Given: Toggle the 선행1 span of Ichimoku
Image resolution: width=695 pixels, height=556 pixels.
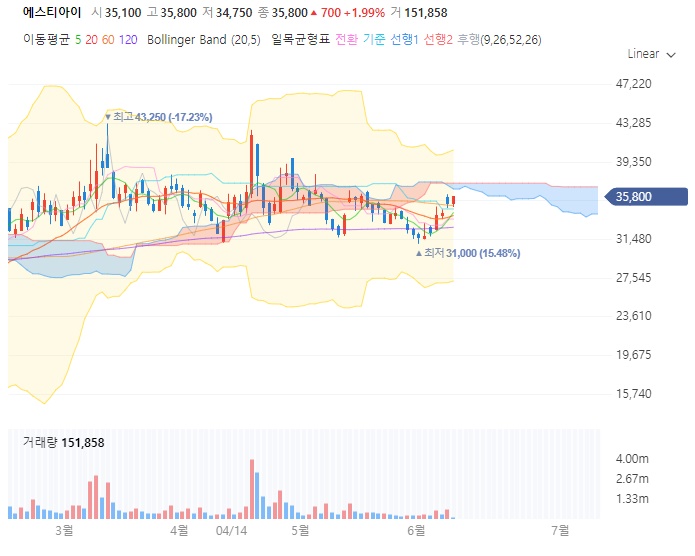Looking at the screenshot, I should tap(404, 40).
